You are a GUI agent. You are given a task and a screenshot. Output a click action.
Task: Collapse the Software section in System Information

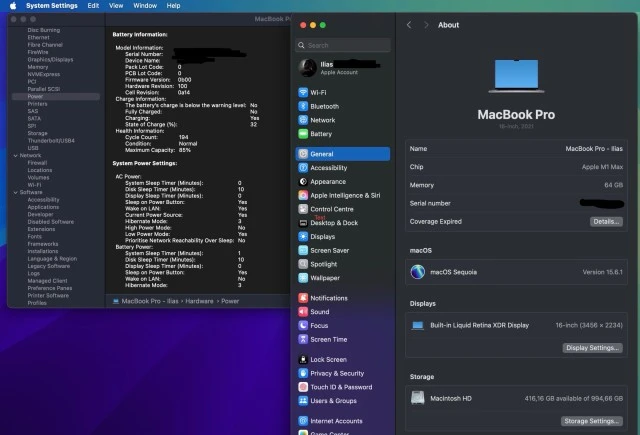click(16, 192)
